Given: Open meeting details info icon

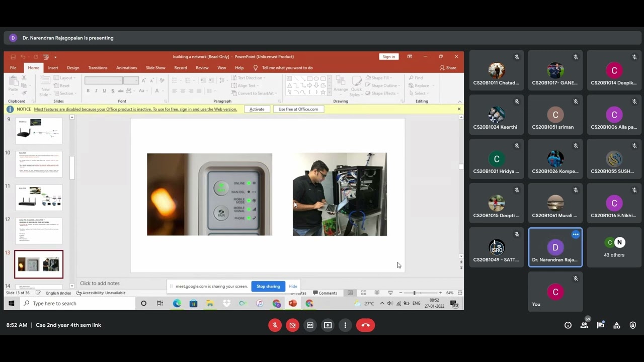Looking at the screenshot, I should coord(568,325).
